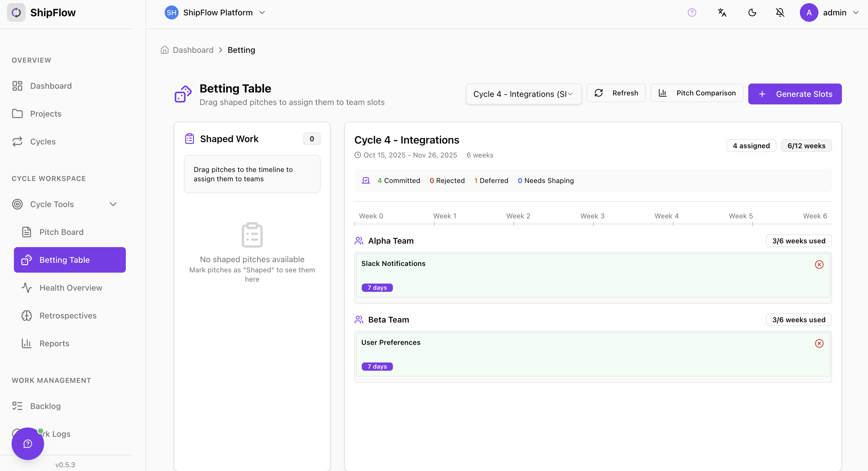The image size is (868, 471).
Task: Click the ShipFlow logo icon
Action: pyautogui.click(x=16, y=12)
